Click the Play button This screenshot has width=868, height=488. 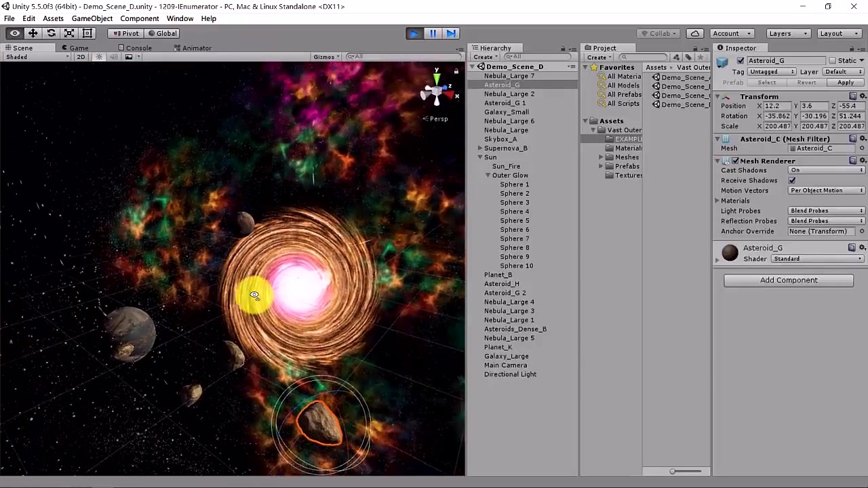414,33
